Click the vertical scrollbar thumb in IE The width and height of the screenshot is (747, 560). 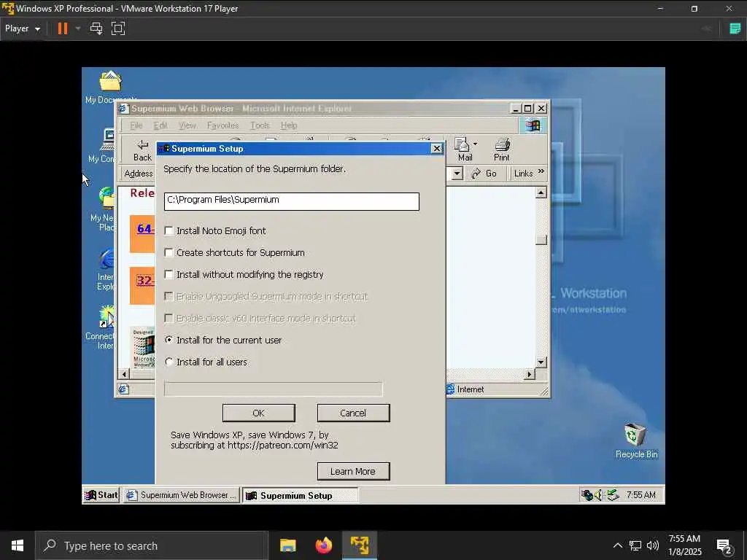click(541, 239)
